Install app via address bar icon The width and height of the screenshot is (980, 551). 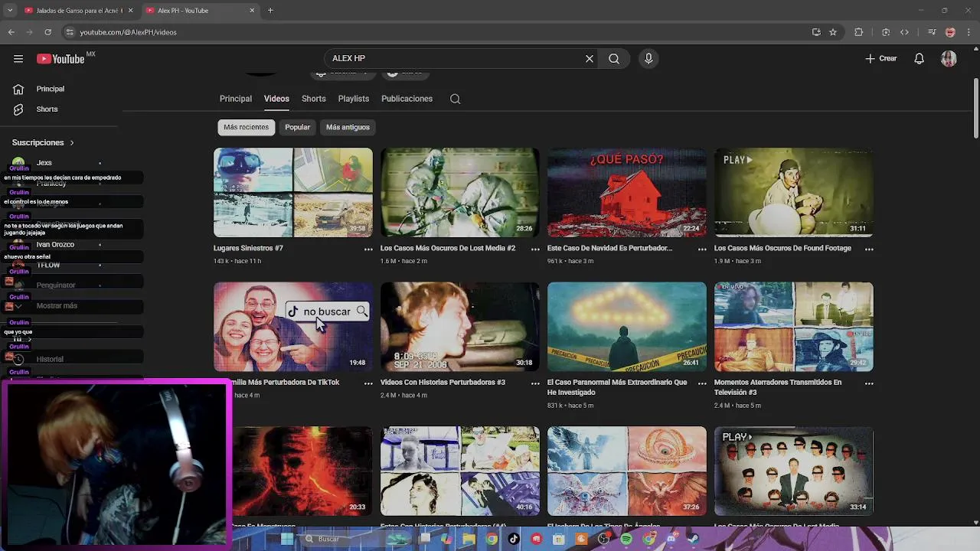816,32
